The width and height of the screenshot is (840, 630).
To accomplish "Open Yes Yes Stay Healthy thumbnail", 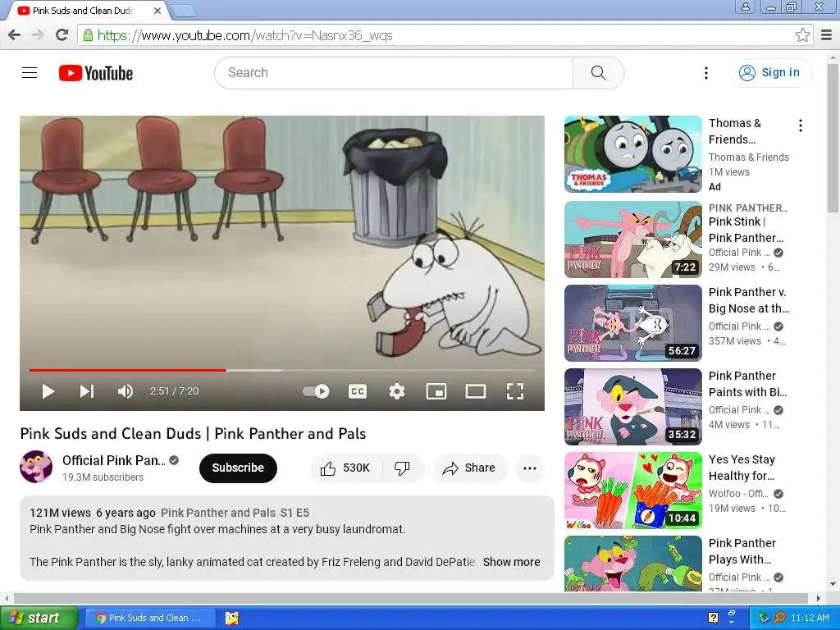I will coord(632,491).
